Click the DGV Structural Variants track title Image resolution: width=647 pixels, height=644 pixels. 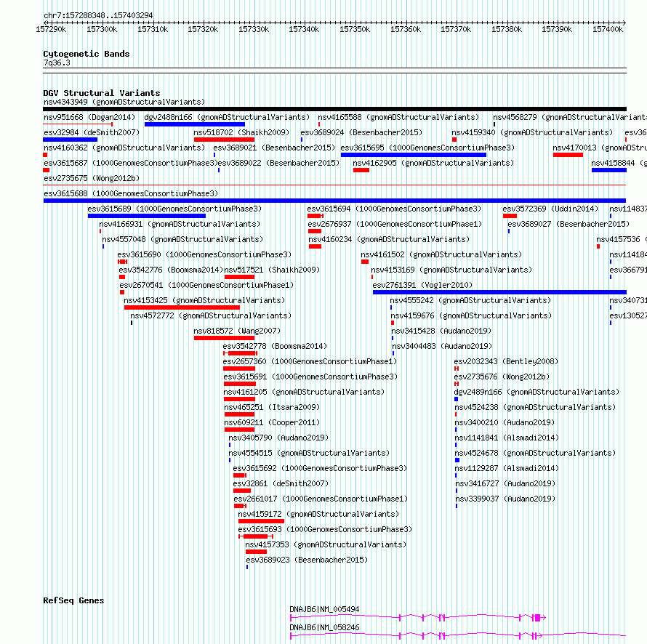(x=102, y=93)
